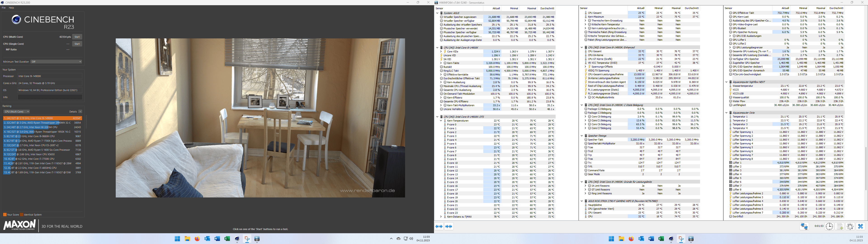
Task: Click Firefox icon in the right taskbar
Action: 631,239
